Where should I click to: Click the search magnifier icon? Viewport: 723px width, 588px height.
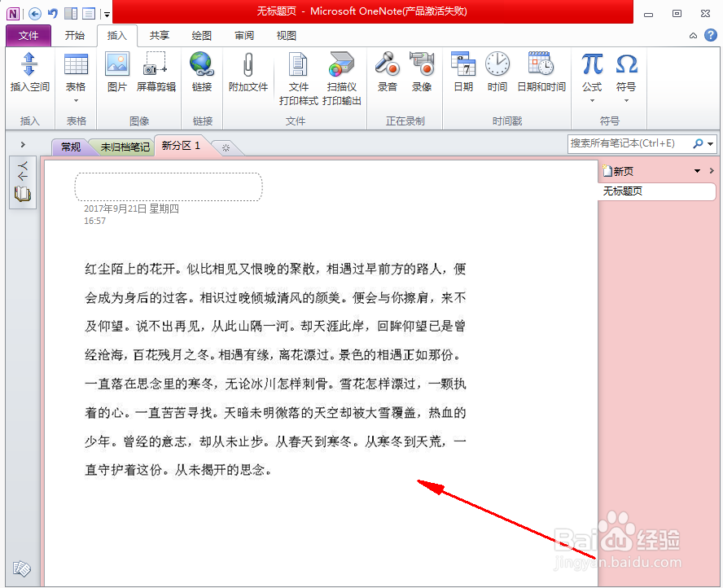coord(698,143)
